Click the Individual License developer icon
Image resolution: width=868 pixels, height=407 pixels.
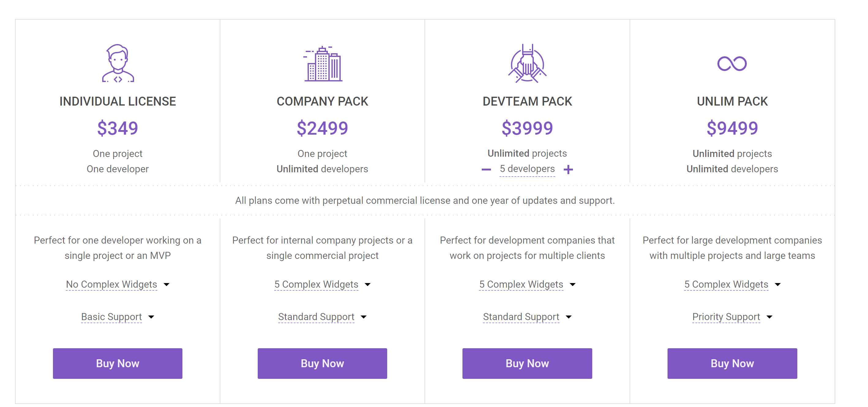pyautogui.click(x=118, y=63)
